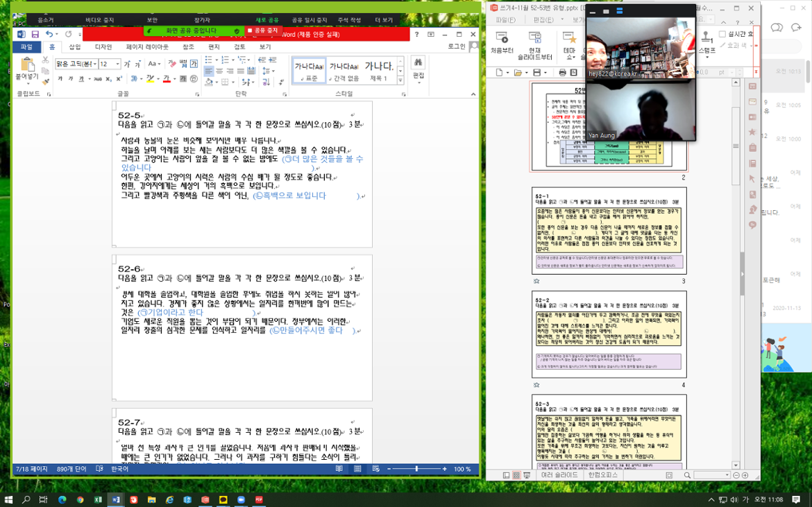Toggle strikethrough formatting
The image size is (812, 507).
(x=97, y=79)
